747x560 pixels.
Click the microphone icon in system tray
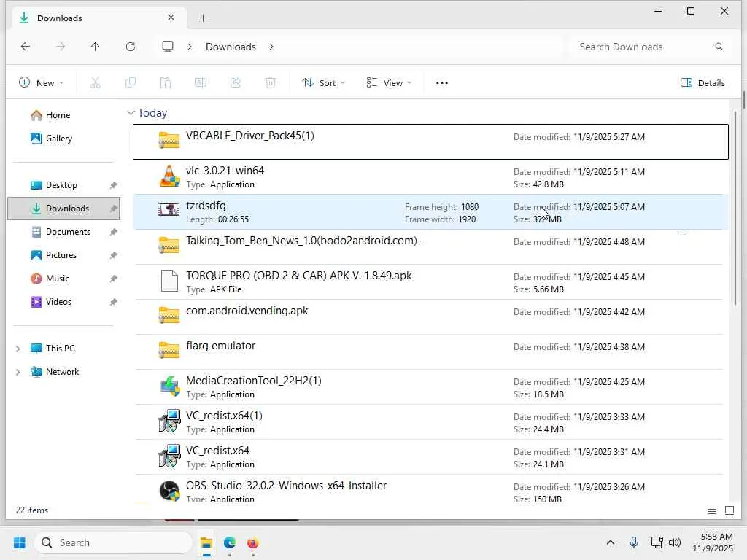634,542
